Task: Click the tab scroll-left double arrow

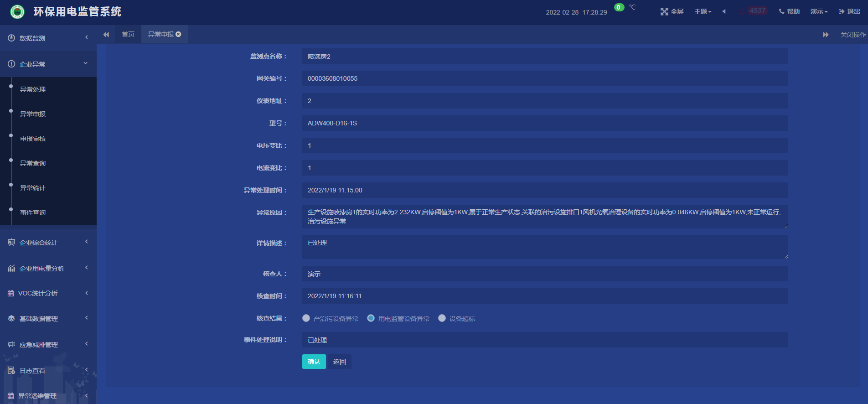Action: coord(106,35)
